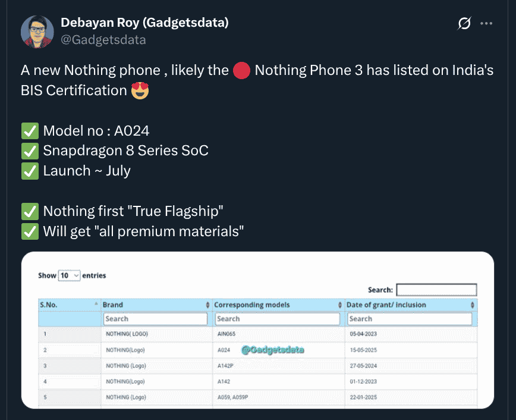Click the sort arrow in the S.No. header
The width and height of the screenshot is (516, 420).
click(x=96, y=304)
